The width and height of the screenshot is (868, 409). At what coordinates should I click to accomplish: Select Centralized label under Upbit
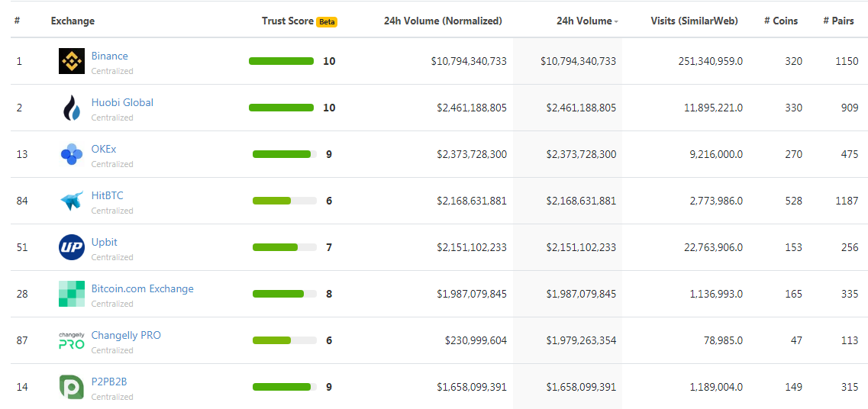[x=112, y=257]
